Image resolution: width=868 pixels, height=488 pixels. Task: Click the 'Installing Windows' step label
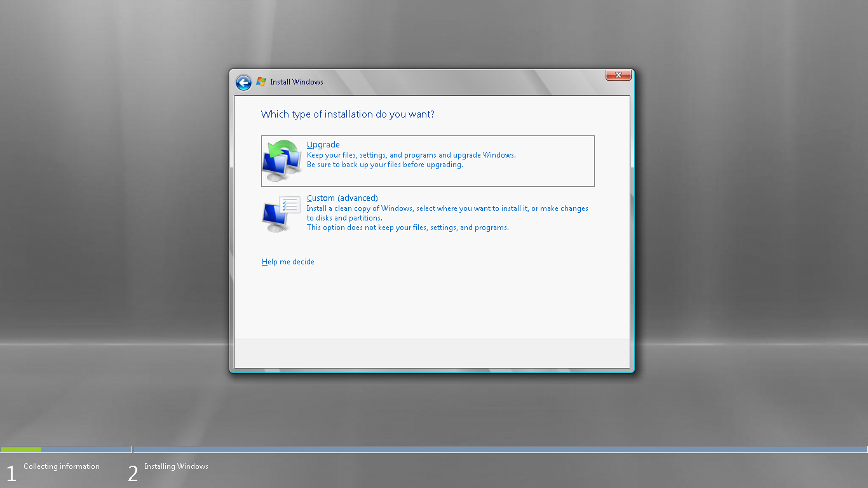pyautogui.click(x=176, y=466)
